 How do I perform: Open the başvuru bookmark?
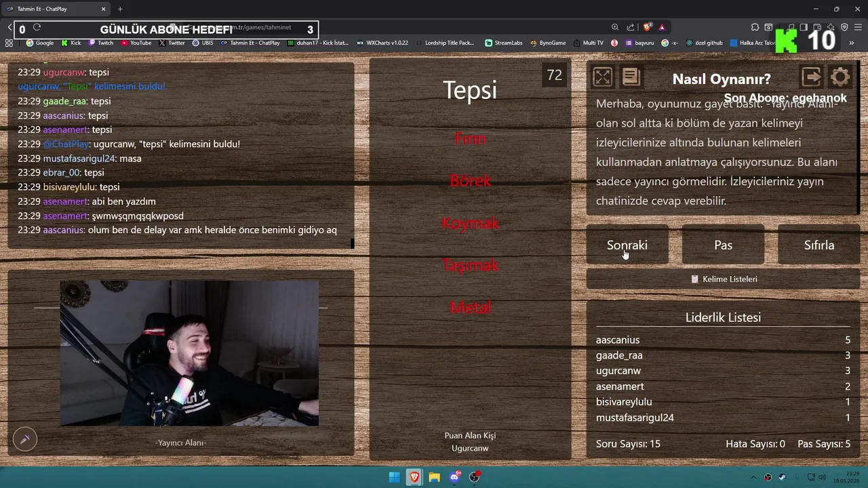coord(639,43)
